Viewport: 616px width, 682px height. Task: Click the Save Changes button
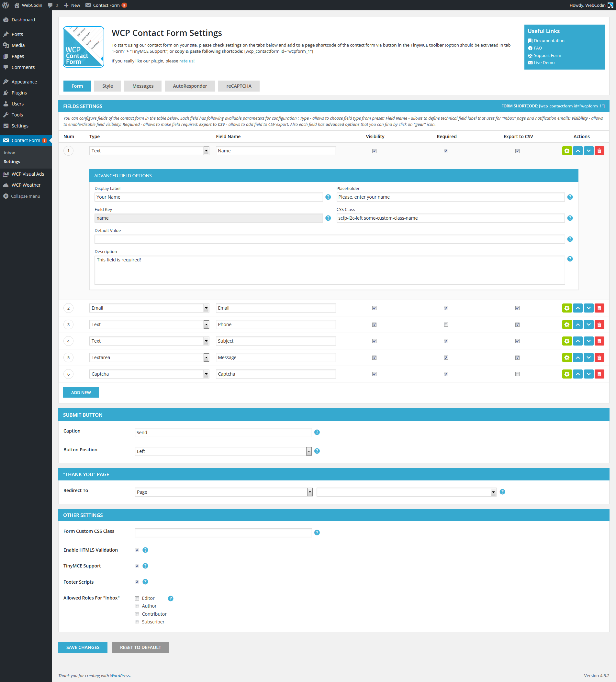pos(83,647)
